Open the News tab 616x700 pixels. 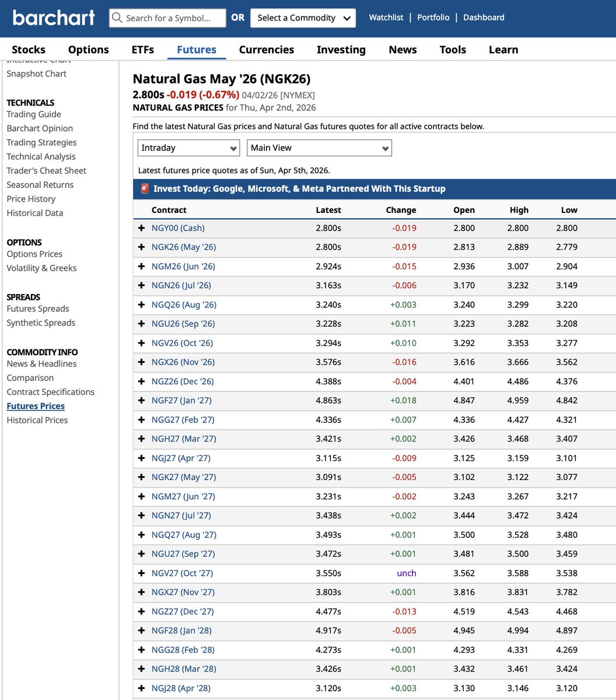click(403, 50)
